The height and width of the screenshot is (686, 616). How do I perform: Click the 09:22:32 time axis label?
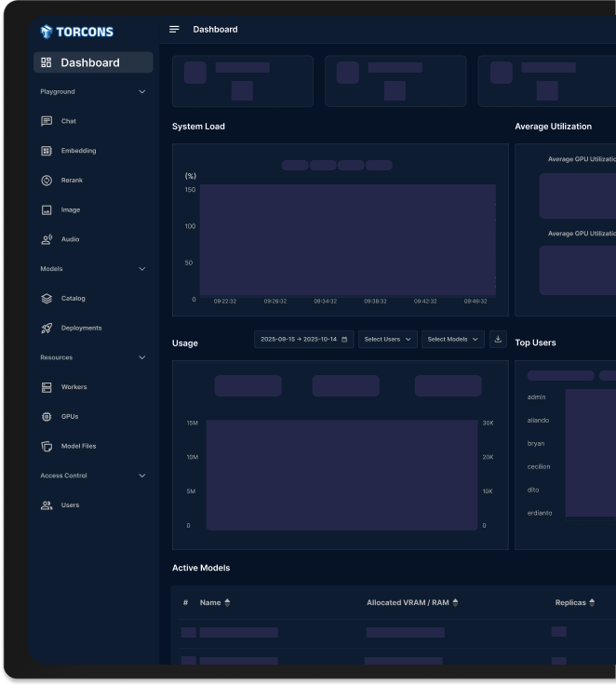click(x=225, y=302)
